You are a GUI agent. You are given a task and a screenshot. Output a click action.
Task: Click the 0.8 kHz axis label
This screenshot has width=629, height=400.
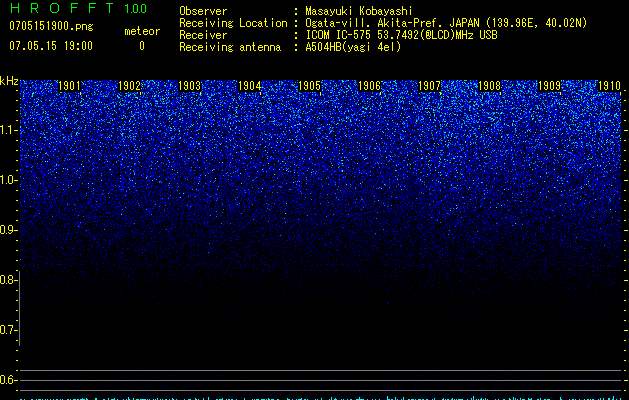click(x=8, y=280)
